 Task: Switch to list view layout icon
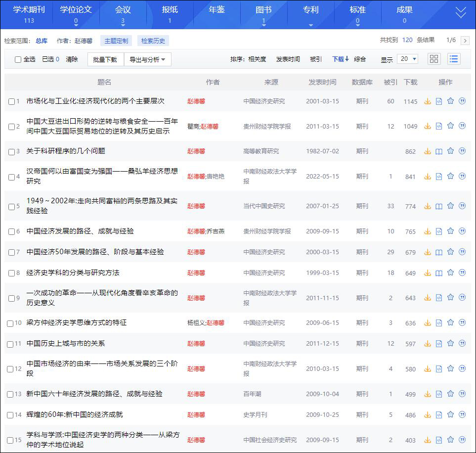454,59
